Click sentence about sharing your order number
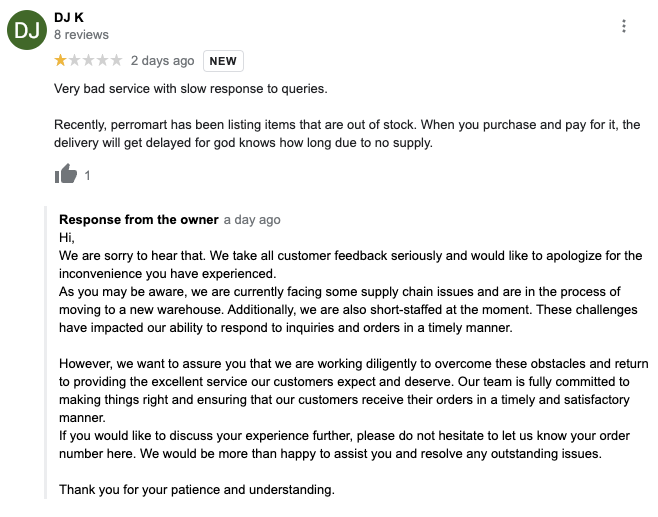The height and width of the screenshot is (517, 658). (344, 444)
